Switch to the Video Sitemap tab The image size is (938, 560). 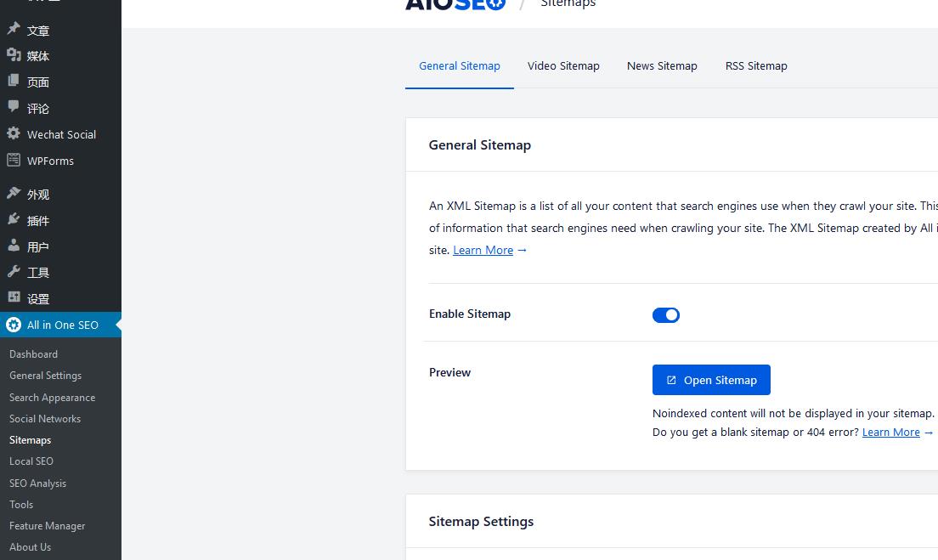563,65
